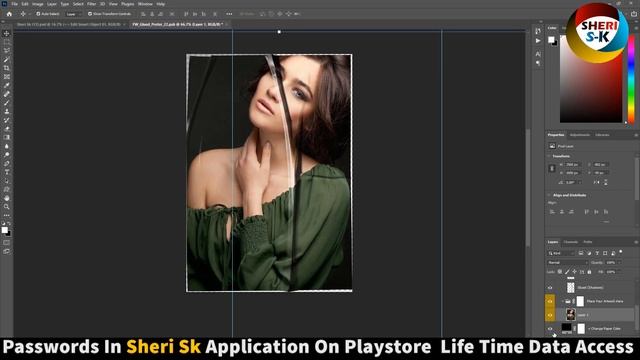Select the Eyedropper tool

tap(7, 85)
